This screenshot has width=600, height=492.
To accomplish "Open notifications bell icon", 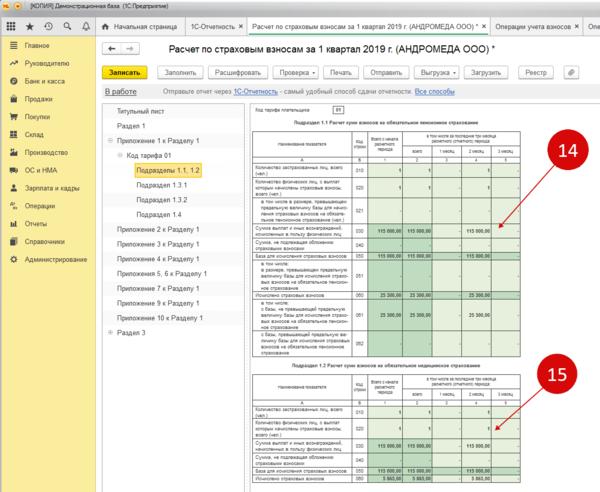I will [x=86, y=26].
